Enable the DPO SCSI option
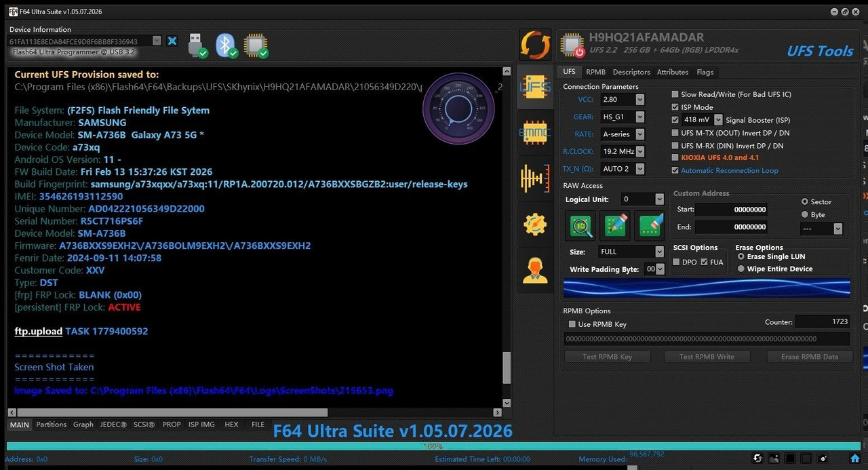The width and height of the screenshot is (868, 470). pyautogui.click(x=676, y=262)
